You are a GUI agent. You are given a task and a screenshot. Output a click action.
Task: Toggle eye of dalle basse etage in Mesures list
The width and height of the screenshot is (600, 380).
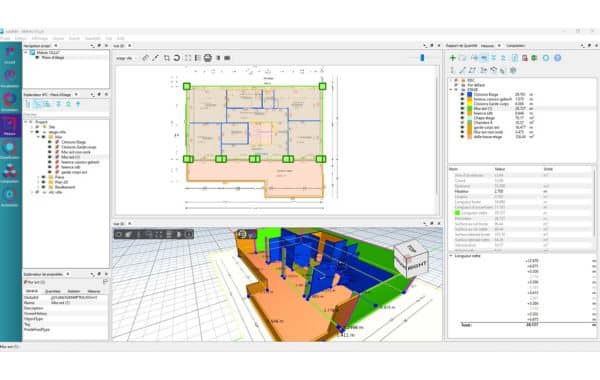click(x=462, y=137)
